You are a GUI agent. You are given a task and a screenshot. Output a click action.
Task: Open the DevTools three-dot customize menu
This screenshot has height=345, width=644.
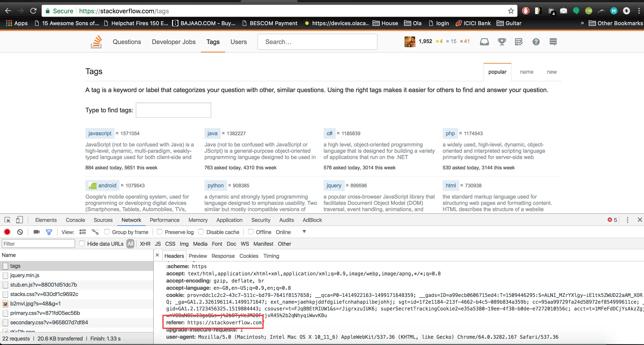627,220
